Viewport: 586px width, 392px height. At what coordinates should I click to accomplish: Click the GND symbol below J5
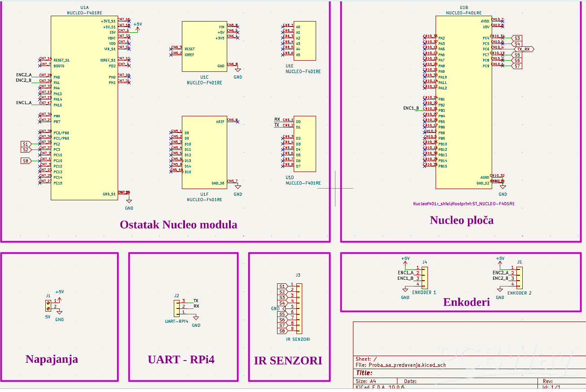click(x=500, y=293)
